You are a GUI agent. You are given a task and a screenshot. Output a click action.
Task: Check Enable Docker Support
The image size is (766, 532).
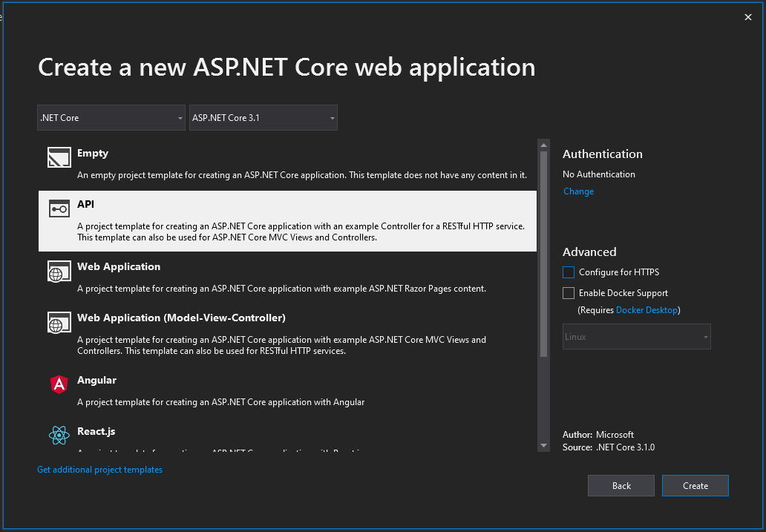tap(568, 293)
